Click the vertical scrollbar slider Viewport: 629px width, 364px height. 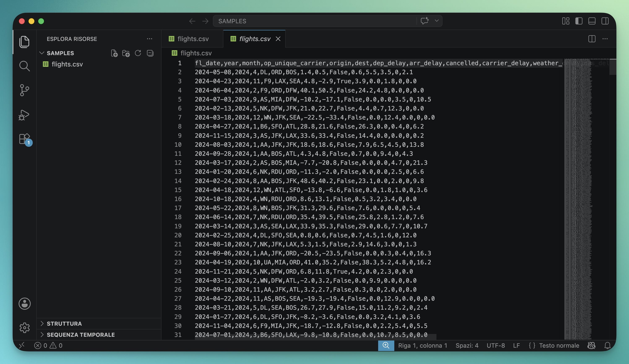[x=613, y=67]
